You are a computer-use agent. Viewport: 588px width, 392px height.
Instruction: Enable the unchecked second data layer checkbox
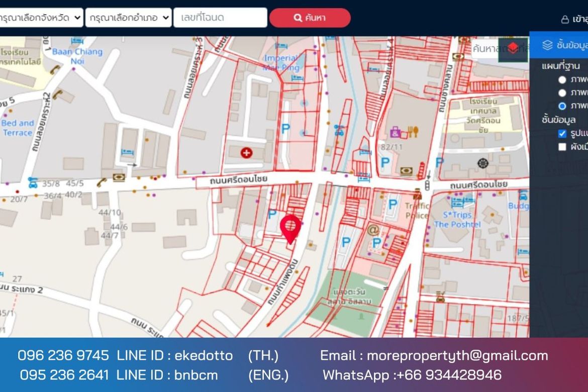click(562, 147)
